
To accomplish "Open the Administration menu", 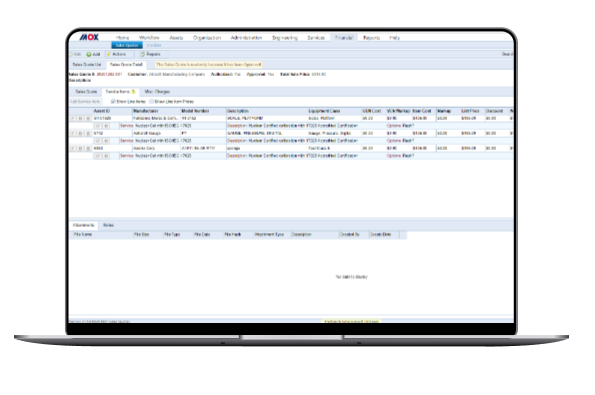I will tap(246, 38).
